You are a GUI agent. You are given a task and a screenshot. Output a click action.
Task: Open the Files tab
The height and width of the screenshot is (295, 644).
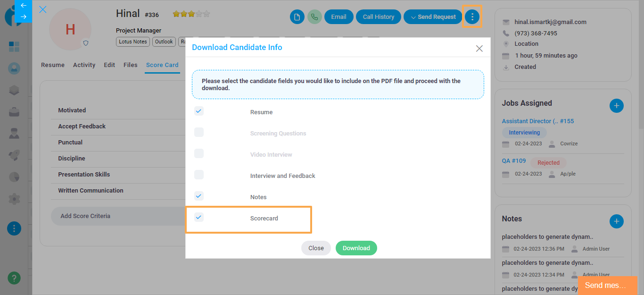(131, 65)
